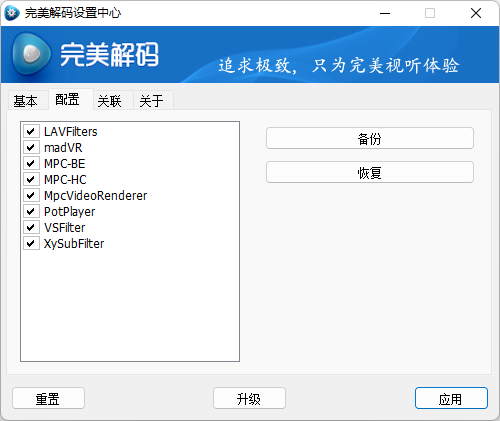This screenshot has height=421, width=500.
Task: Toggle the MPC-BE checkbox
Action: click(31, 163)
